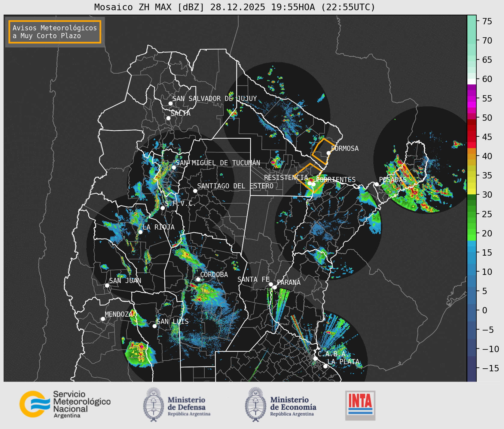Click the Servicio Meteorológico Nacional logo
The width and height of the screenshot is (504, 429).
(x=65, y=404)
